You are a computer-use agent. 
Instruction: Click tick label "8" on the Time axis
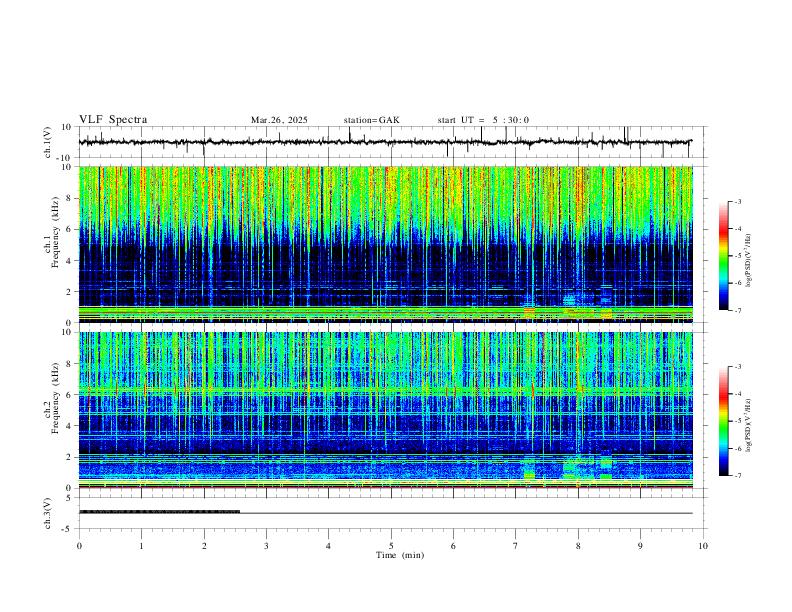(x=578, y=546)
